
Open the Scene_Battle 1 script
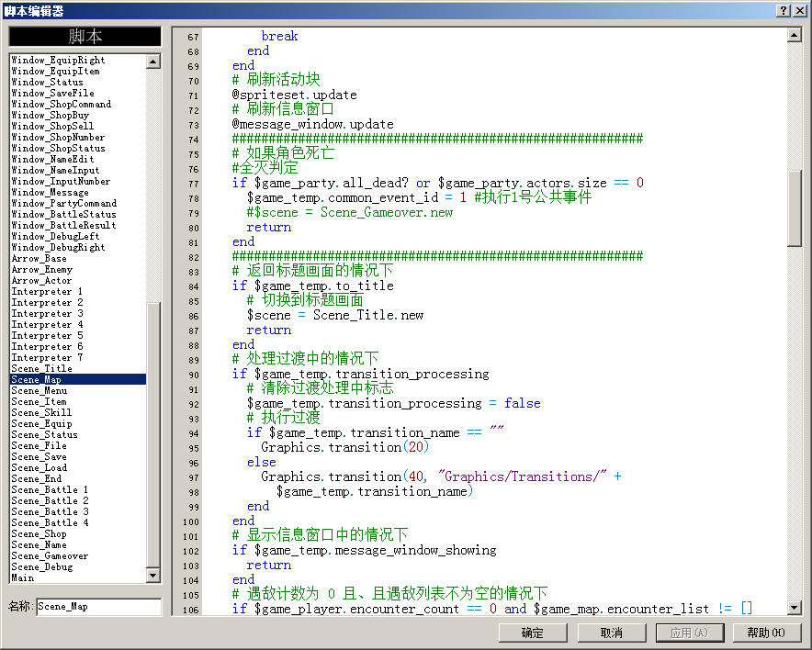pyautogui.click(x=78, y=489)
